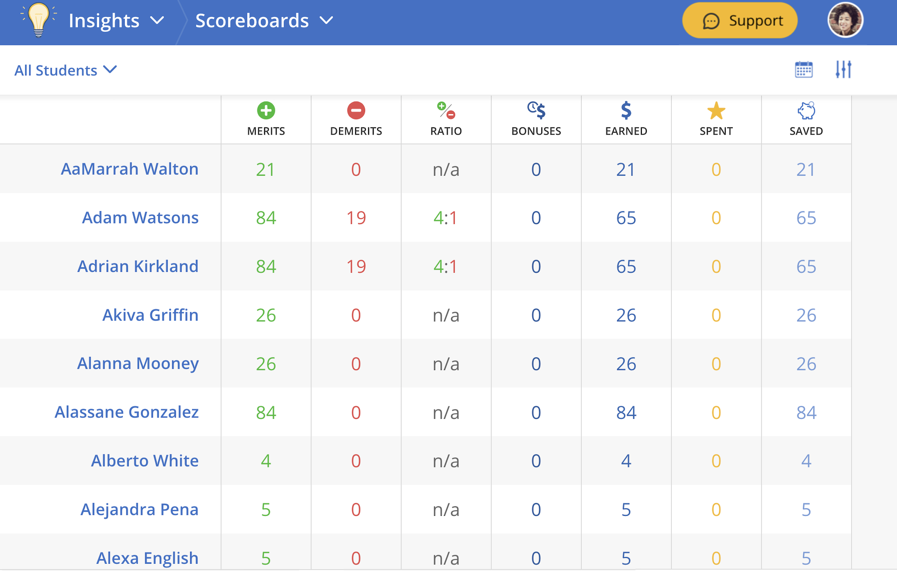Expand the Scoreboards dropdown menu
Viewport: 897px width, 588px height.
pyautogui.click(x=264, y=21)
